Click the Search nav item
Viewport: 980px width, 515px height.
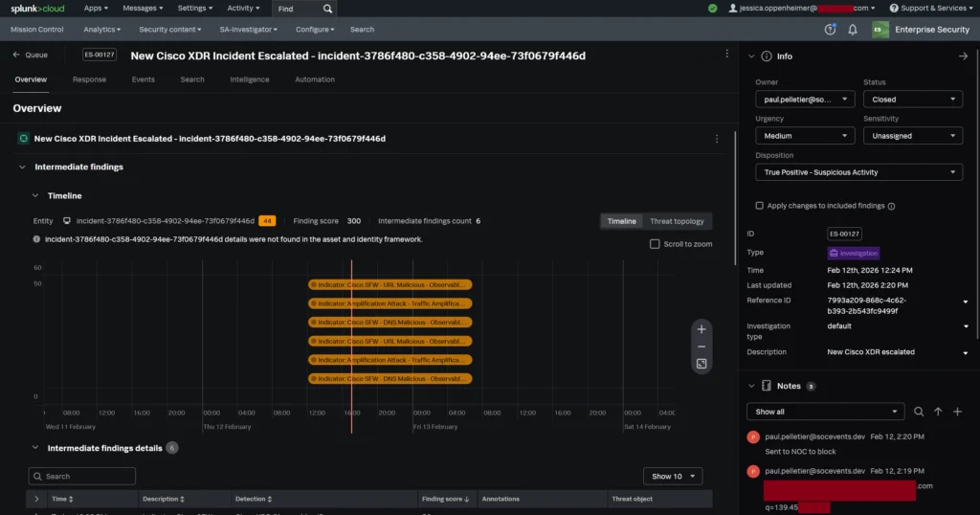coord(362,30)
